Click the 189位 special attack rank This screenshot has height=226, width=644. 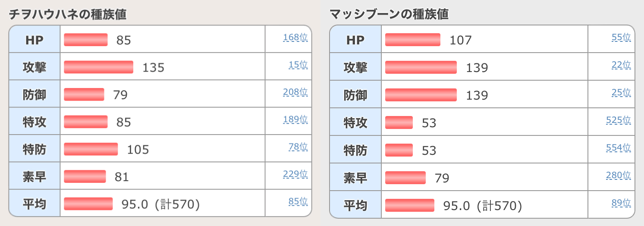click(x=295, y=119)
